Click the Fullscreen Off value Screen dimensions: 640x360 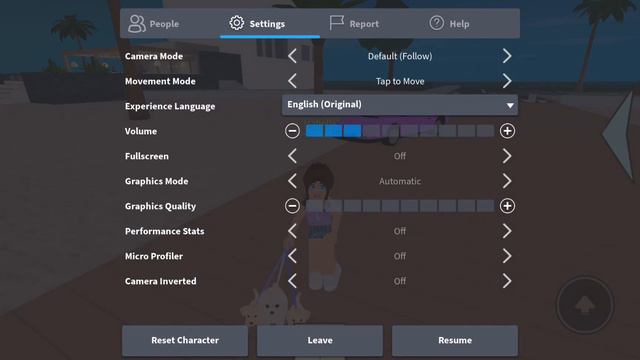[400, 156]
